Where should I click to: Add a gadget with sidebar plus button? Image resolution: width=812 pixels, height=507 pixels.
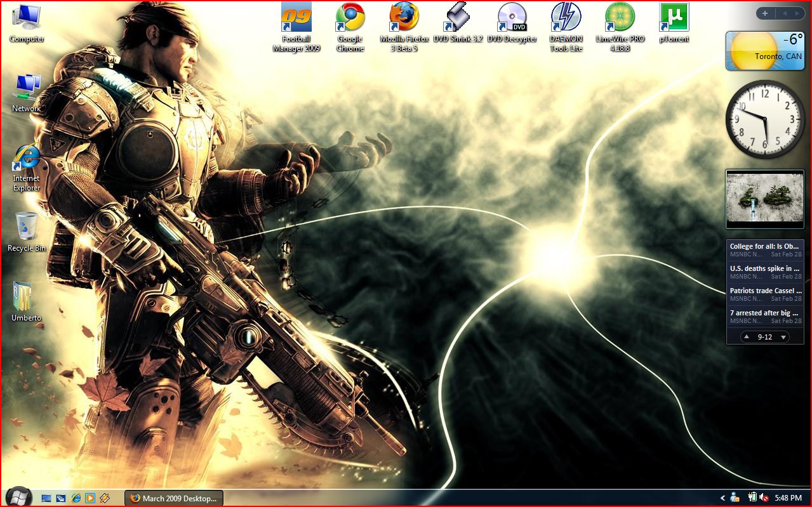764,13
